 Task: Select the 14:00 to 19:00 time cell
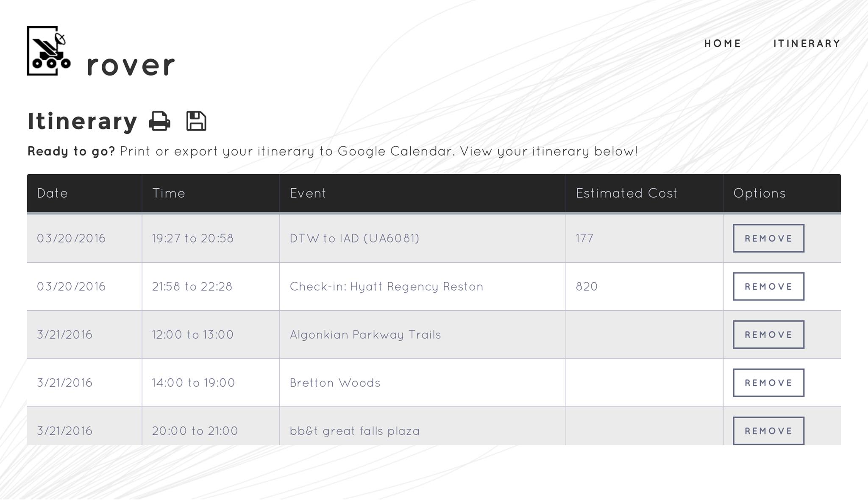point(211,383)
